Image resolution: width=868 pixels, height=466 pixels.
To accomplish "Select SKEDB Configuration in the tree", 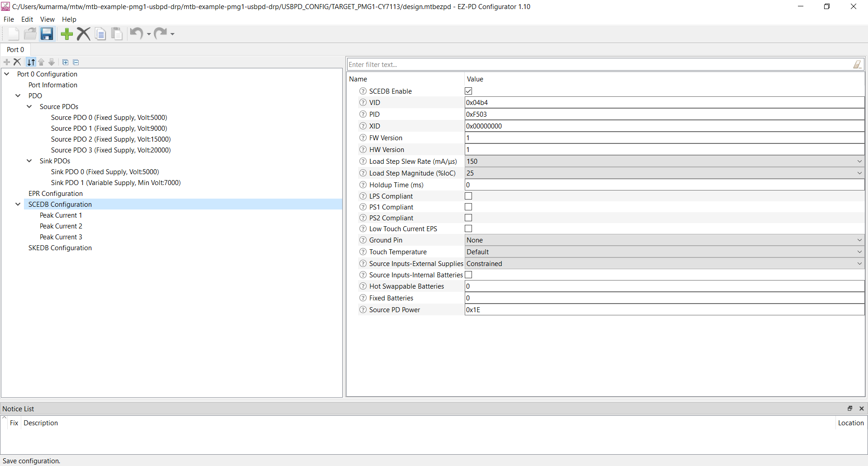I will [x=60, y=248].
